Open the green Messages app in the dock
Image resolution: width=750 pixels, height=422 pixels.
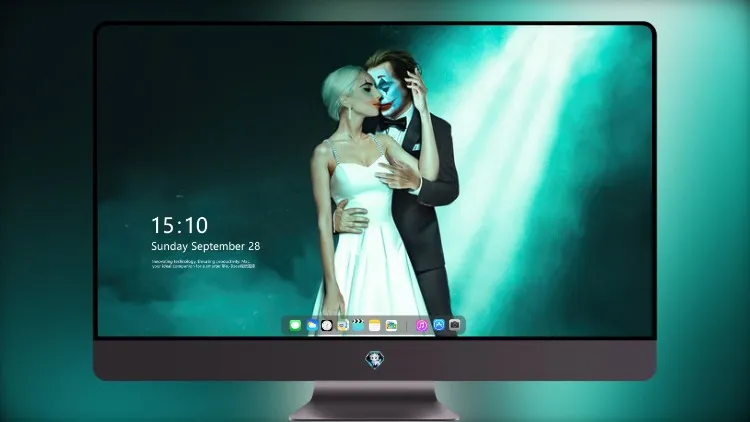[295, 326]
